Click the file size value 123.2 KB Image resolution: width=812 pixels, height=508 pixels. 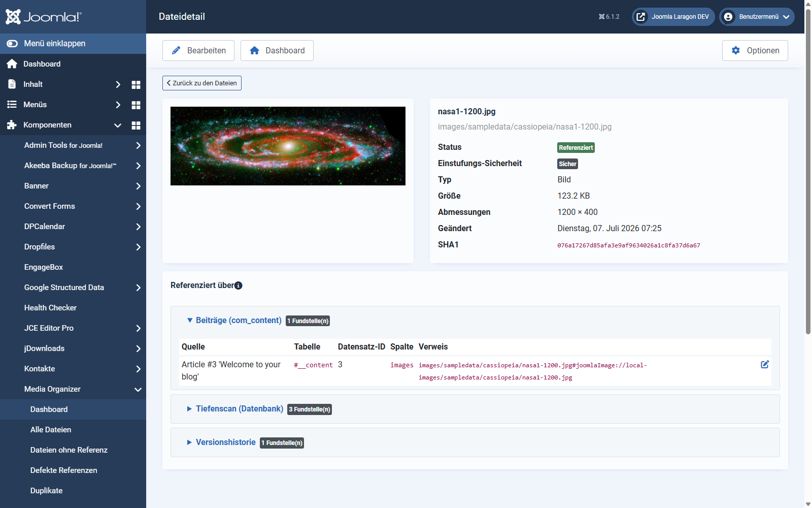tap(573, 196)
